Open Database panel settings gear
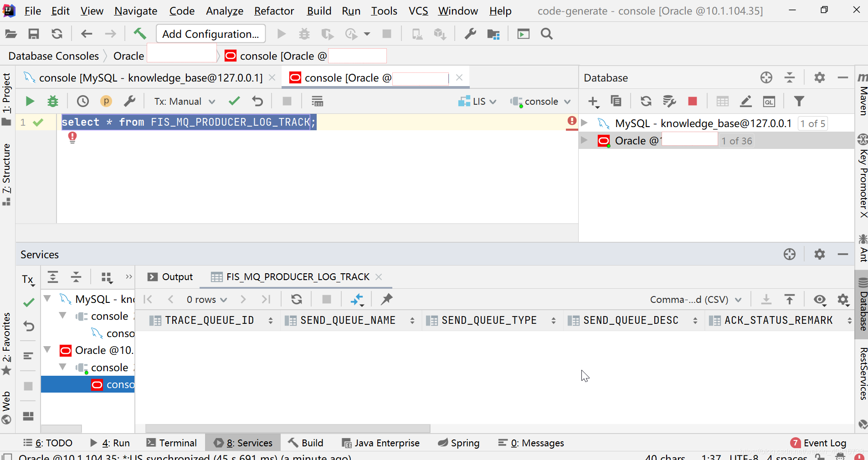868x460 pixels. click(819, 77)
